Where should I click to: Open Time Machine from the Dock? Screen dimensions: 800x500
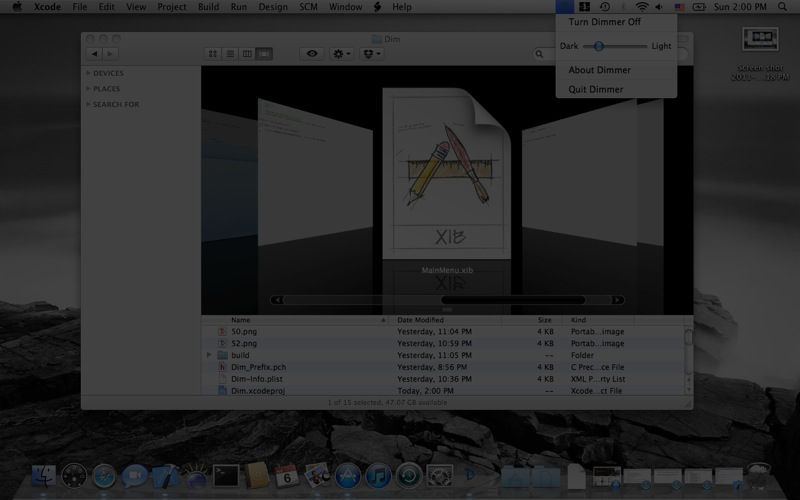click(x=409, y=476)
